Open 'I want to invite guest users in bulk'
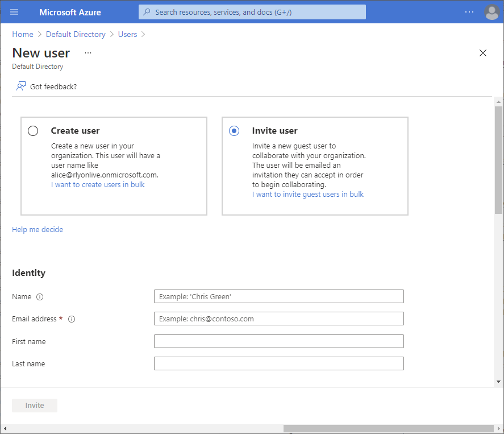 [307, 195]
